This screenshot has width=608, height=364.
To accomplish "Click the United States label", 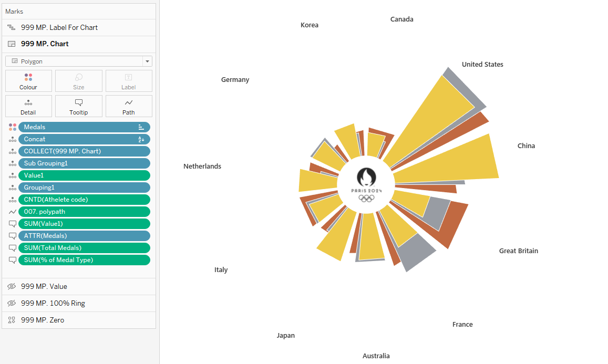I will pos(482,65).
